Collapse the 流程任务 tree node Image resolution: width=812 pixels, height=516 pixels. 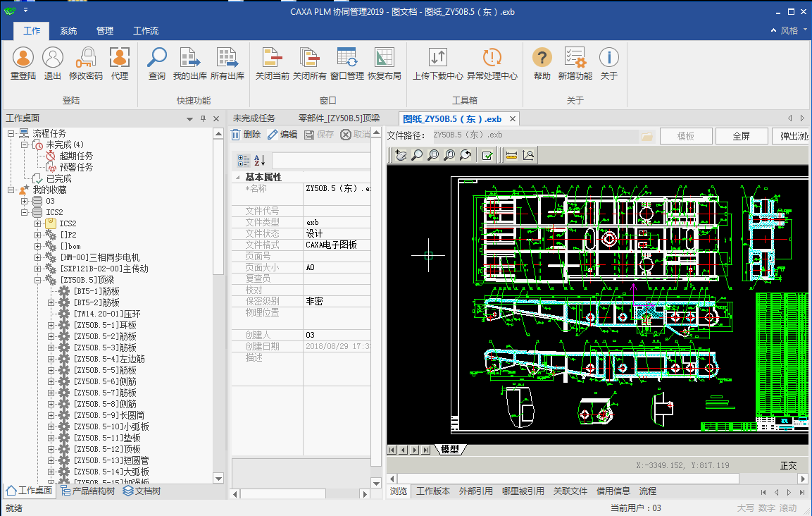click(x=11, y=133)
